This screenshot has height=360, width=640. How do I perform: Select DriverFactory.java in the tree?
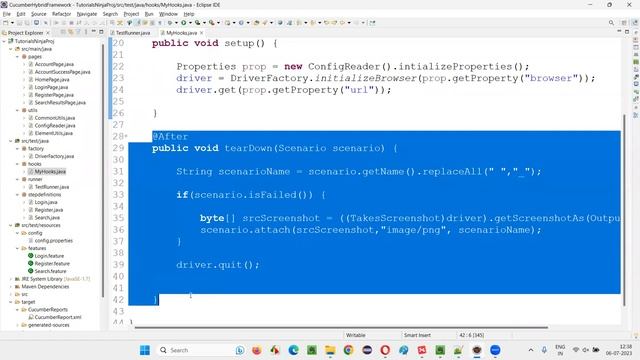click(54, 156)
